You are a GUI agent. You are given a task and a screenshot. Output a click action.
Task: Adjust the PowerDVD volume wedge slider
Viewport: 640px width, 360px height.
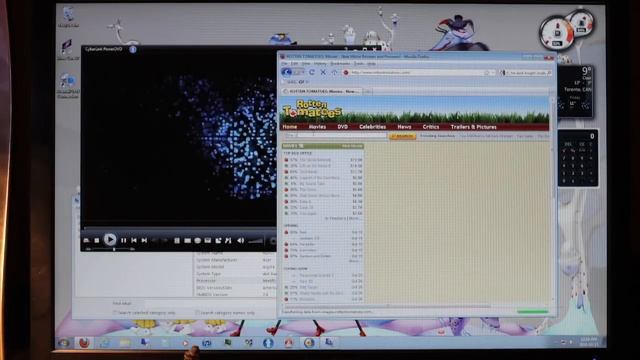coord(256,241)
